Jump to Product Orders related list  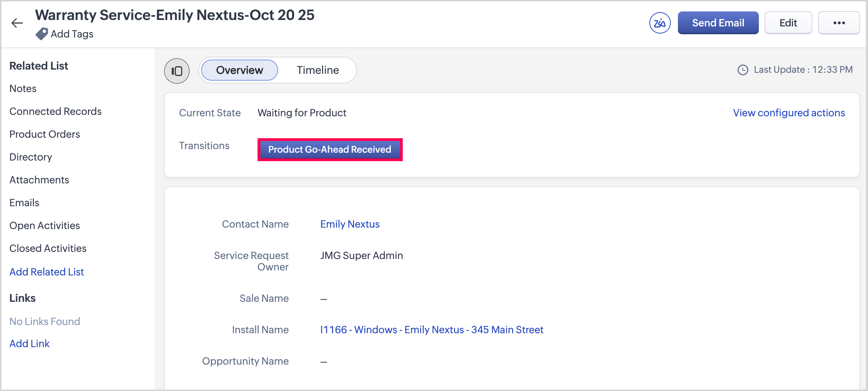click(45, 134)
